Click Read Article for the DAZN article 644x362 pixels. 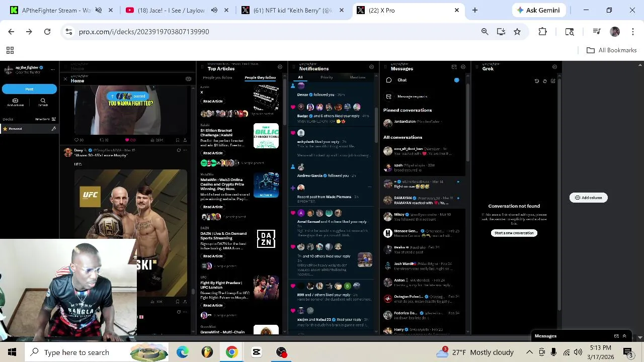coord(212,256)
